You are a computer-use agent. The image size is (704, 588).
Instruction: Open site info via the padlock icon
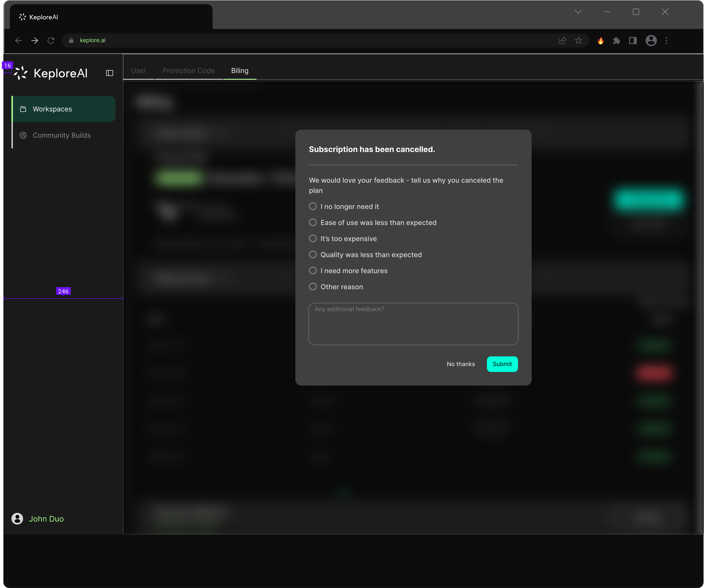pyautogui.click(x=71, y=40)
